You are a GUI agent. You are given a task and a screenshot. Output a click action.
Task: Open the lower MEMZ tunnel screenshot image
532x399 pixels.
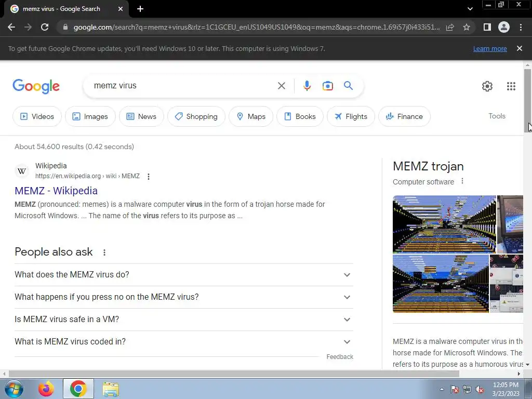tap(441, 284)
